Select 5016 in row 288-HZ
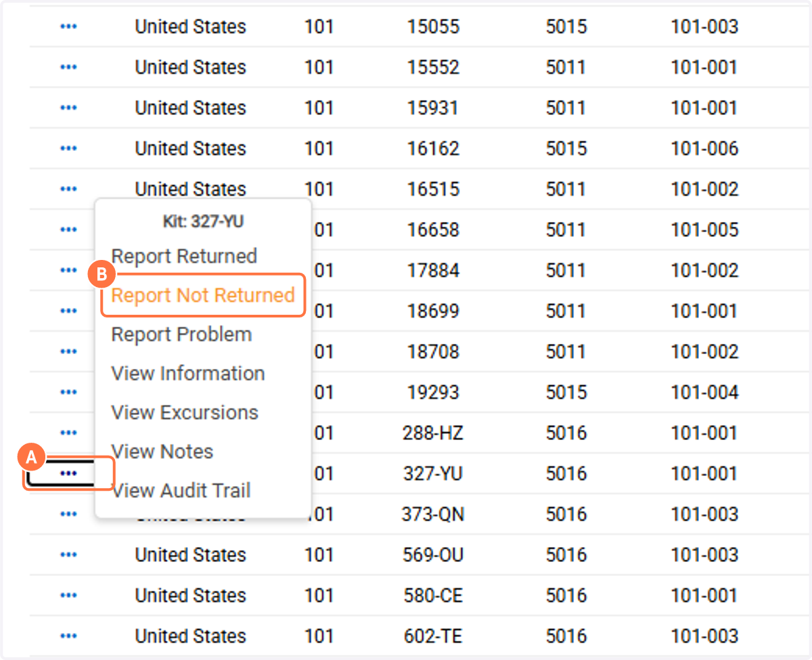The width and height of the screenshot is (812, 660). (x=566, y=433)
